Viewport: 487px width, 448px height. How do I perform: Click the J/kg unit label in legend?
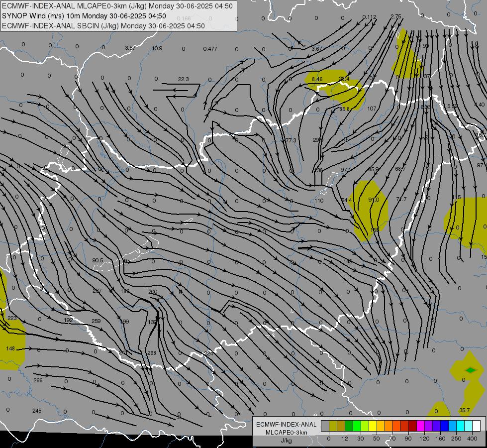pyautogui.click(x=287, y=441)
